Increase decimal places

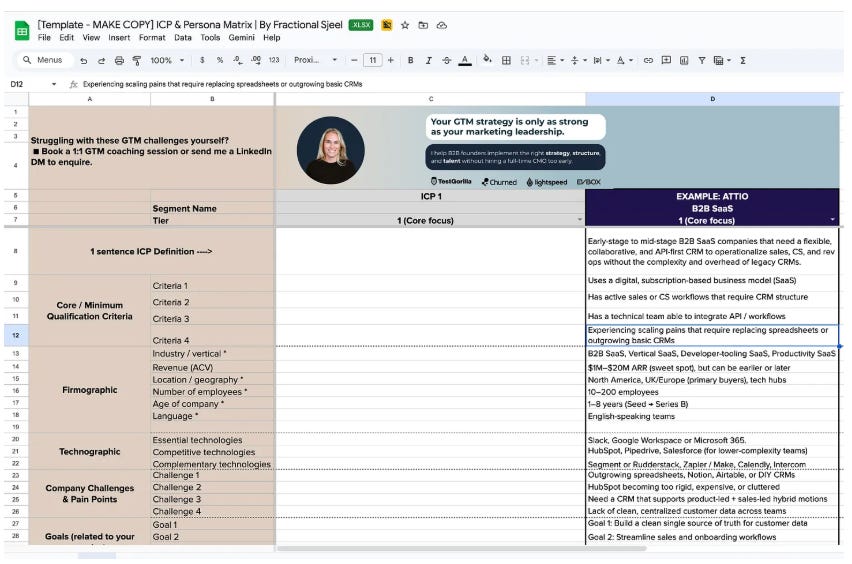(x=256, y=60)
